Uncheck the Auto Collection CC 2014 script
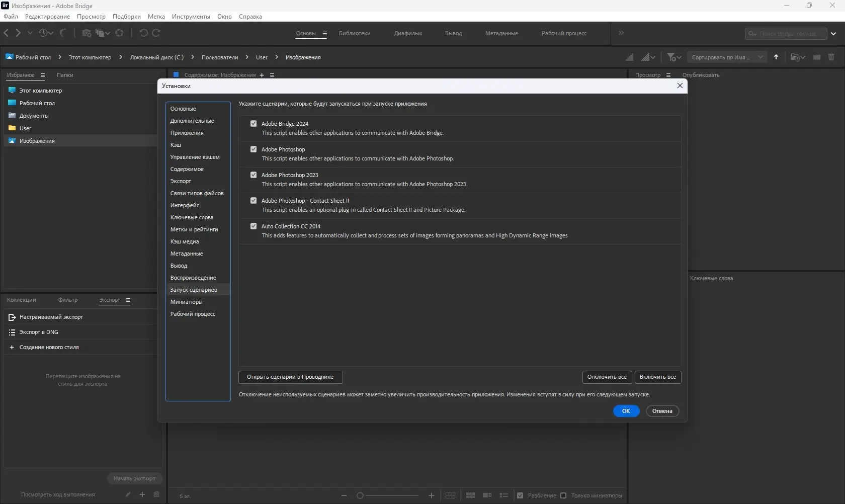Screen dimensions: 845x504 point(253,226)
